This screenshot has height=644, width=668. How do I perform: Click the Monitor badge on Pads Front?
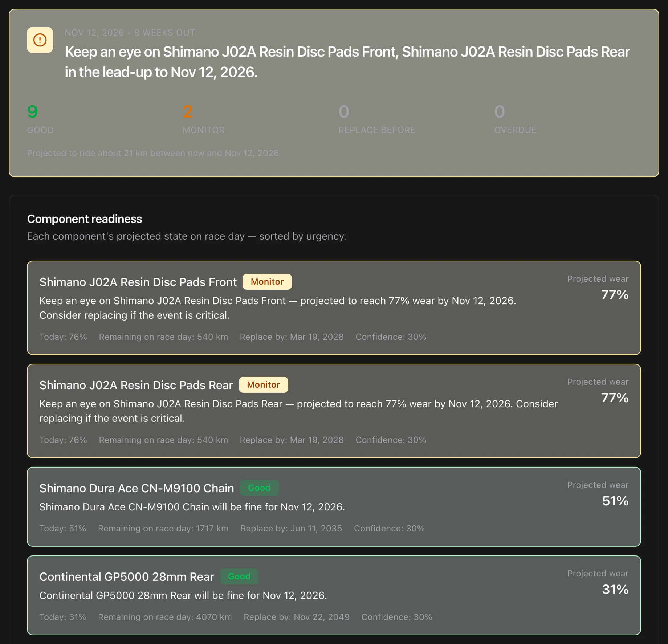click(267, 282)
